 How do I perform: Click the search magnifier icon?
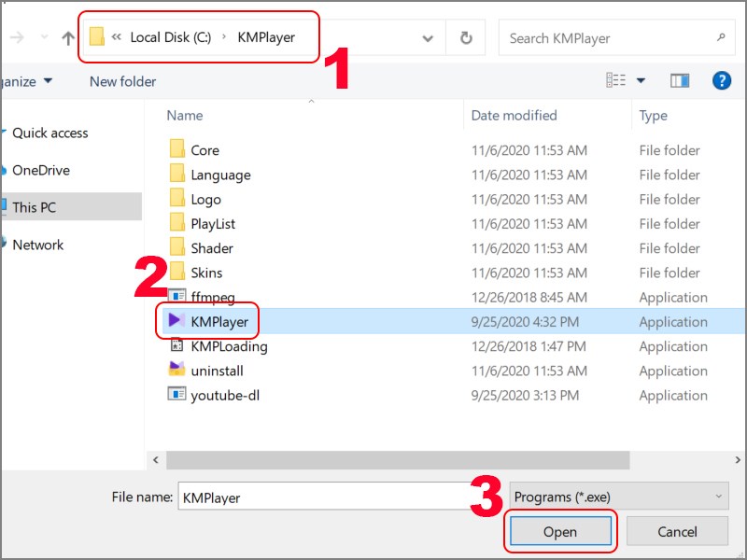pyautogui.click(x=721, y=37)
